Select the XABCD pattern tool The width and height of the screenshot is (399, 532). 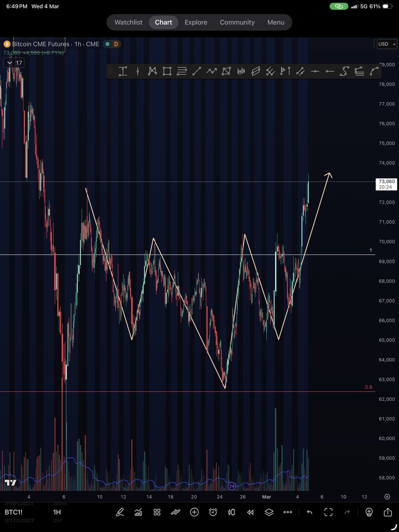pos(153,71)
